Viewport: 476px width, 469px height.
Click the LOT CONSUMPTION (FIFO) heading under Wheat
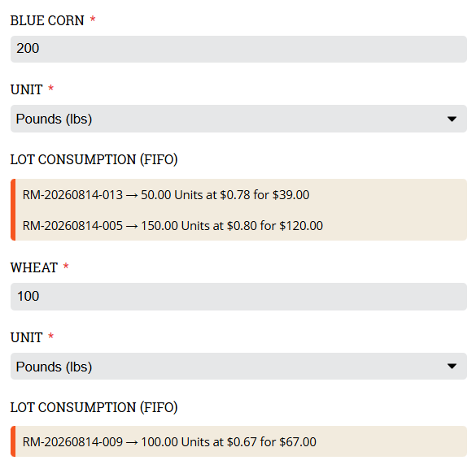tap(94, 407)
